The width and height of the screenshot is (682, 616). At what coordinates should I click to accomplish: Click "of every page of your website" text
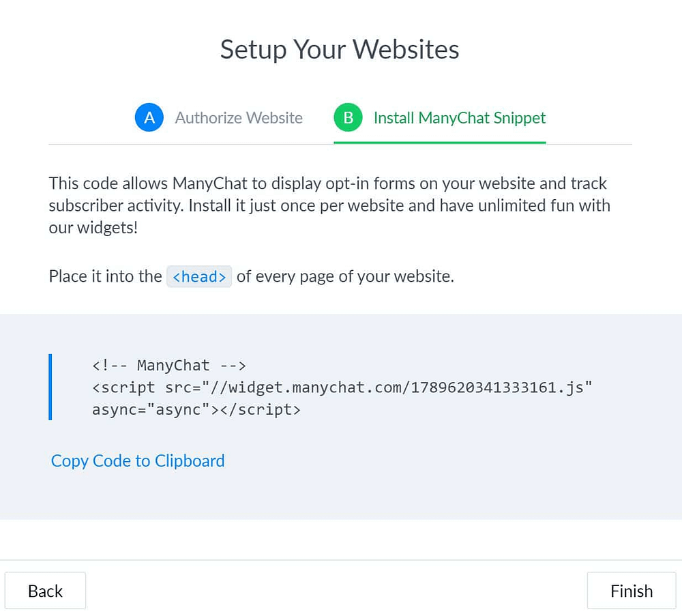pos(345,276)
